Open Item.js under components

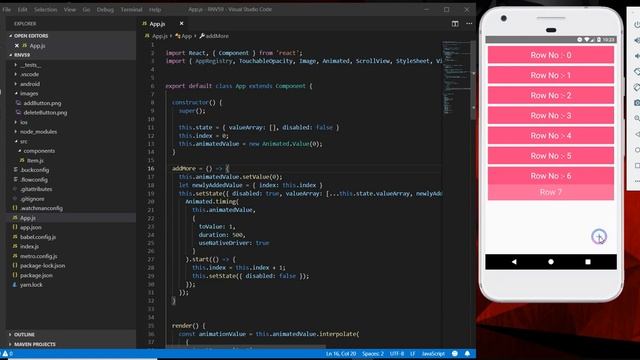click(35, 160)
